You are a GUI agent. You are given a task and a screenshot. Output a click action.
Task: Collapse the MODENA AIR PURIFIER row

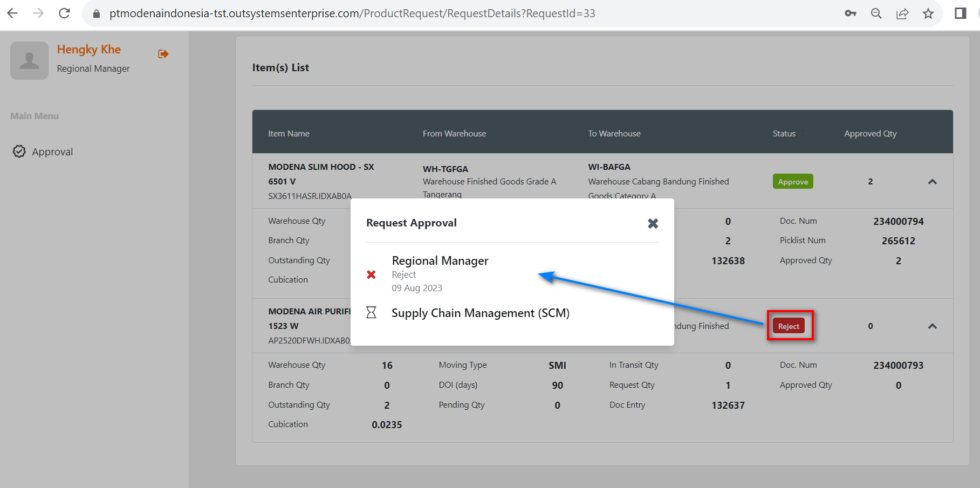pos(932,326)
